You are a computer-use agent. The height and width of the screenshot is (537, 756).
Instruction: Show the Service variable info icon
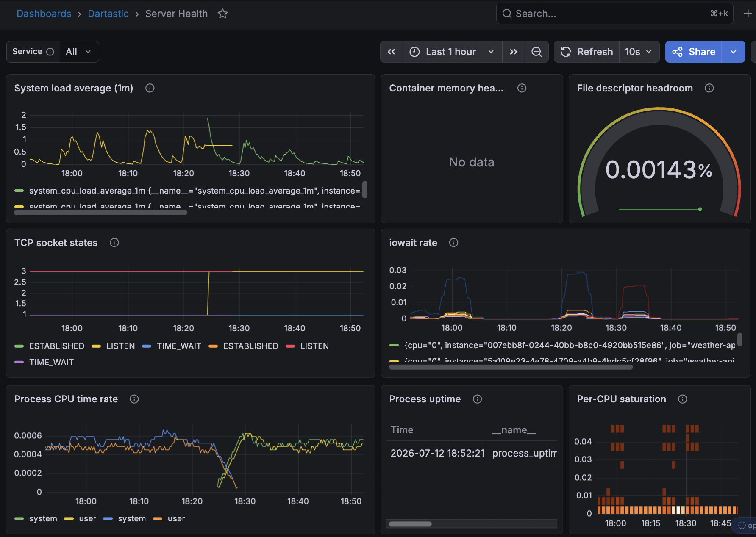tap(50, 52)
